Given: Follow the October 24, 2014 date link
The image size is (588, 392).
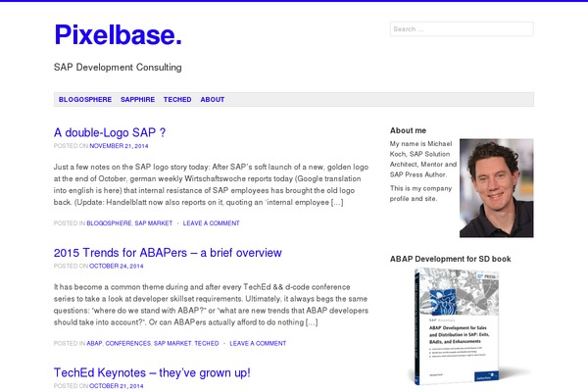Looking at the screenshot, I should (x=117, y=266).
